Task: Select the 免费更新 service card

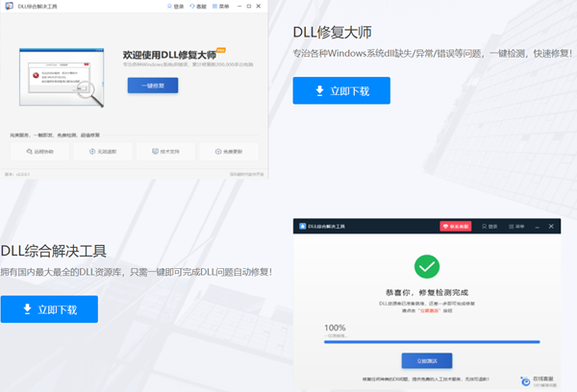Action: coord(229,152)
